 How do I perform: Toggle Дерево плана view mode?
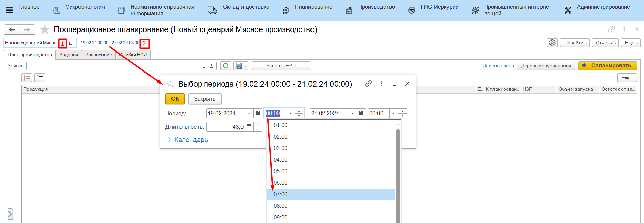coord(498,66)
